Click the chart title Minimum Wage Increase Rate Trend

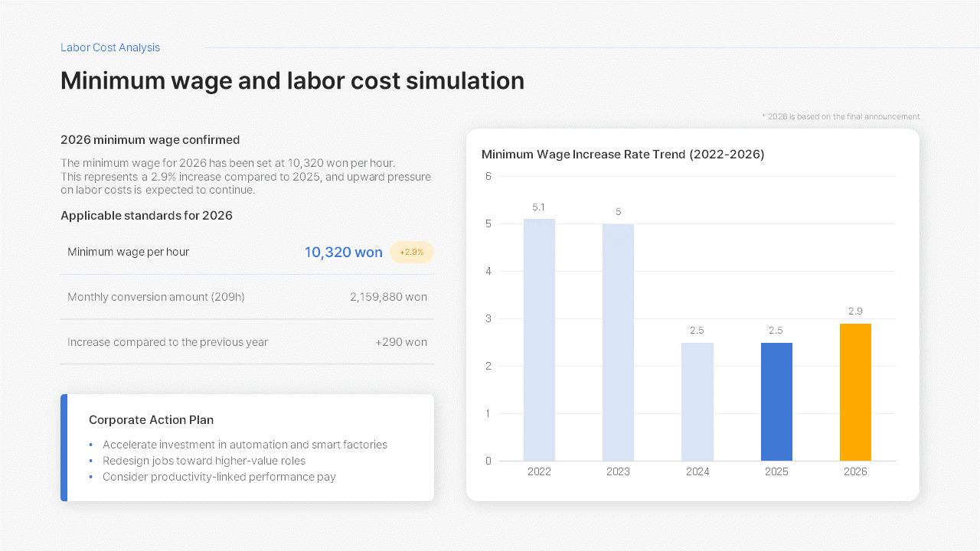coord(623,155)
